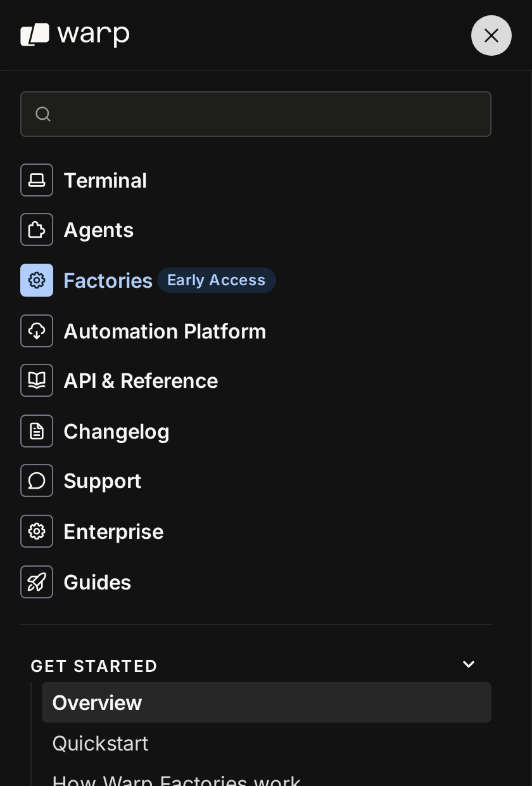Collapse the Get Started section chevron
Image resolution: width=532 pixels, height=786 pixels.
click(469, 664)
